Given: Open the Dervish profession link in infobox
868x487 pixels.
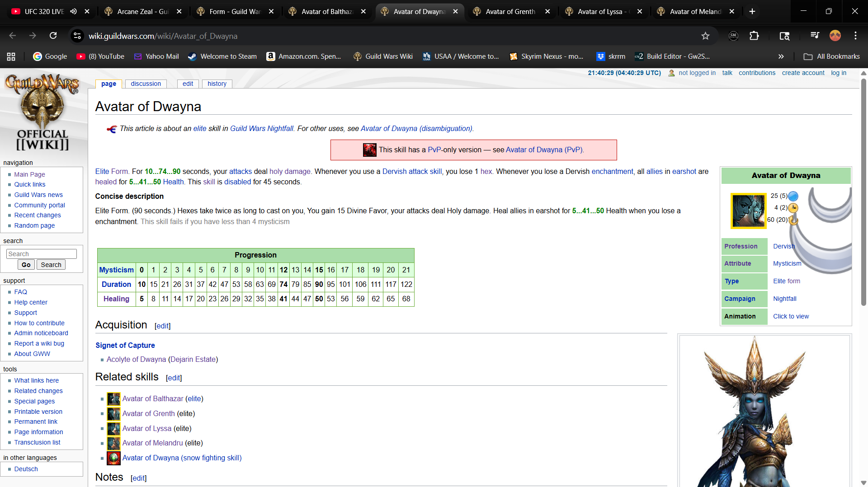Looking at the screenshot, I should tap(783, 246).
